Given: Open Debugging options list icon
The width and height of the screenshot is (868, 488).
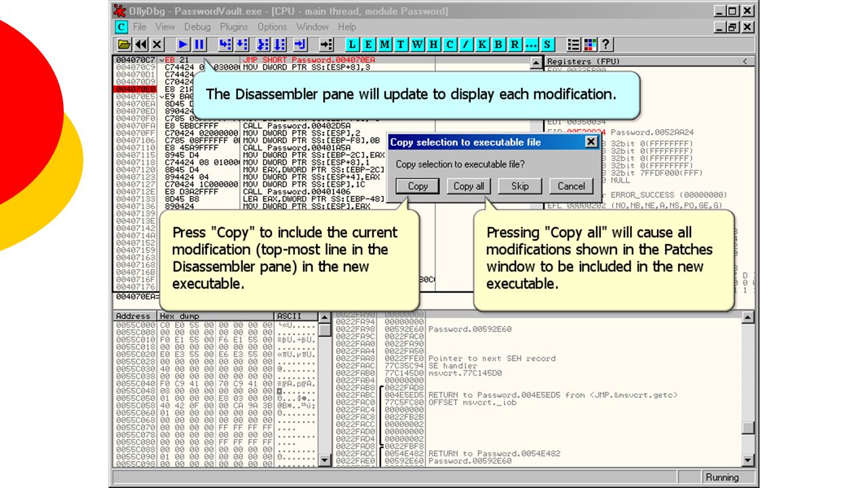Looking at the screenshot, I should (x=574, y=45).
